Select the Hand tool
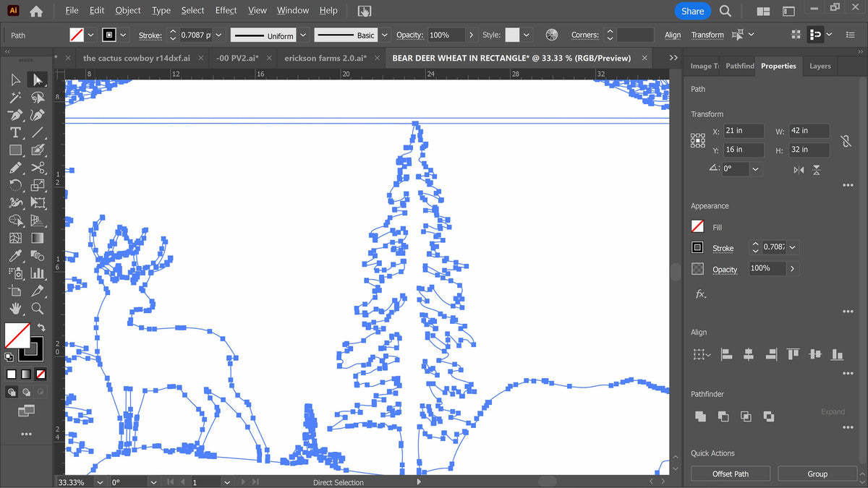Image resolution: width=868 pixels, height=488 pixels. tap(15, 309)
